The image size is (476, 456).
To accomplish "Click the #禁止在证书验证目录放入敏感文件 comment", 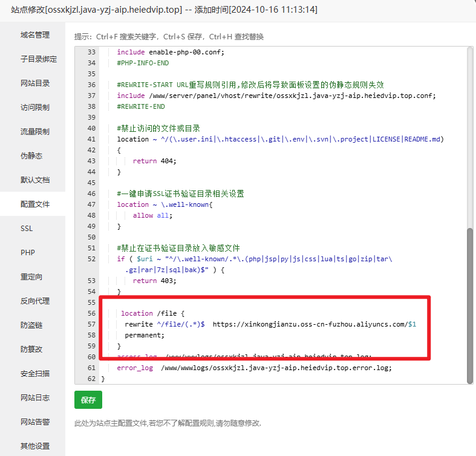I will (x=178, y=248).
